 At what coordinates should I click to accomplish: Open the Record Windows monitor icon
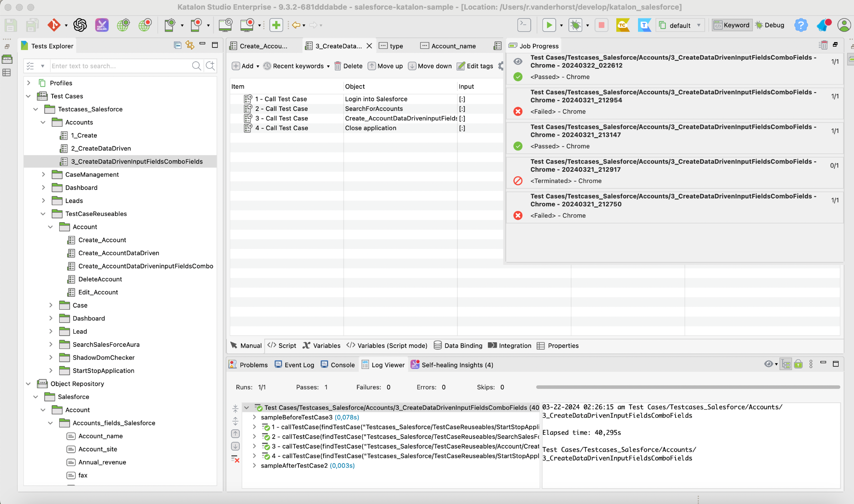click(x=247, y=25)
